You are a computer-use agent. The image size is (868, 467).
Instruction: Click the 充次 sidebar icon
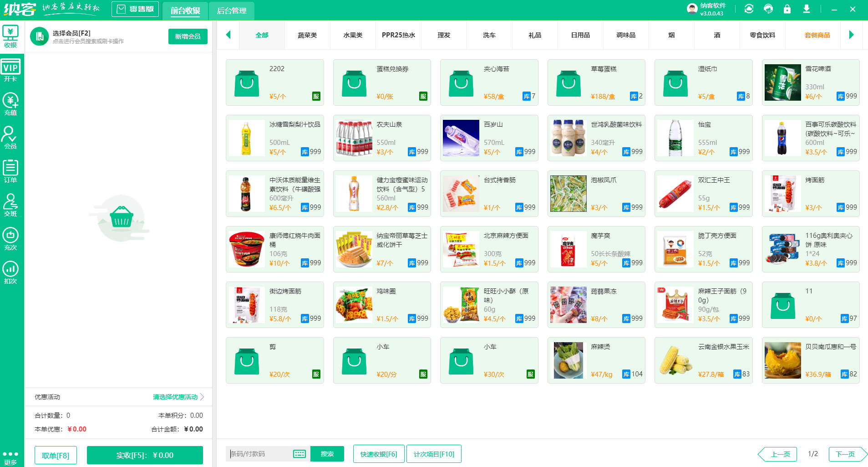[x=11, y=238]
